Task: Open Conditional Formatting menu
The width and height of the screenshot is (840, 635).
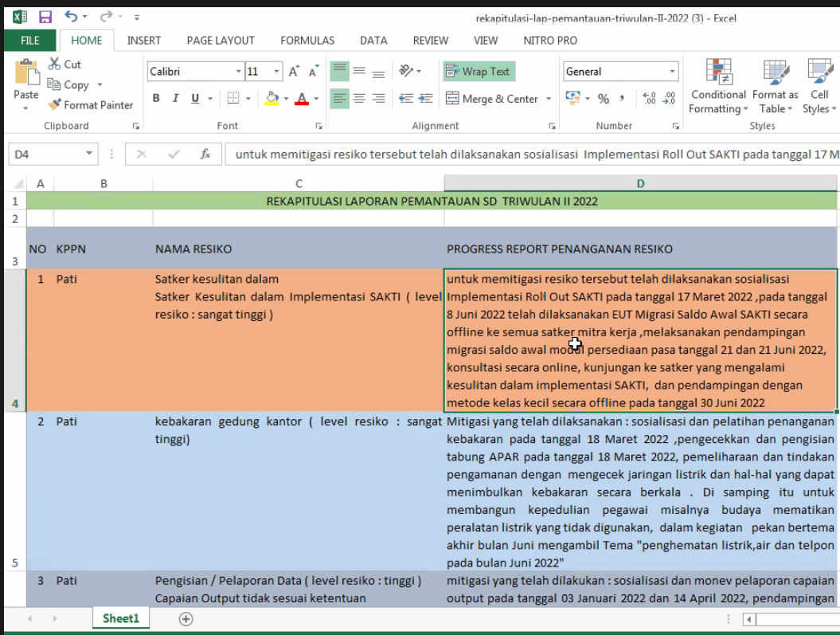Action: tap(718, 86)
